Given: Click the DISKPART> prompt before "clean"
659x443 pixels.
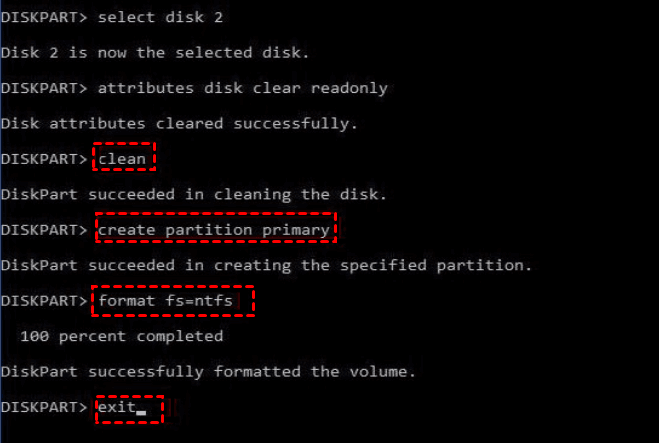Looking at the screenshot, I should click(44, 158).
